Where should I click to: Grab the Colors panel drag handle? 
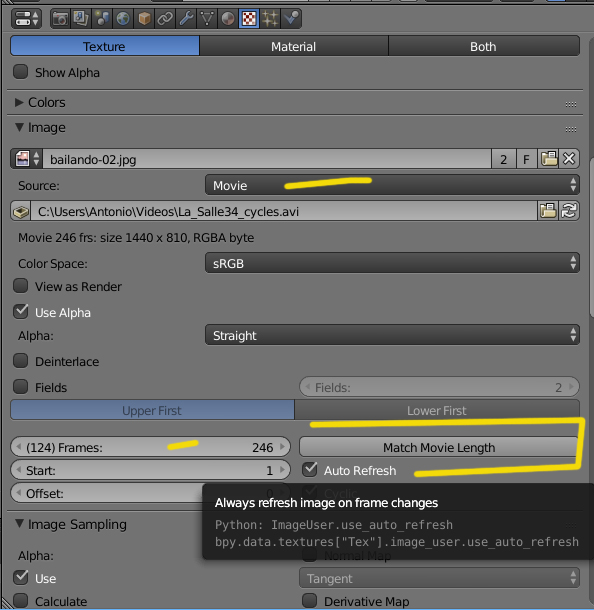(571, 104)
